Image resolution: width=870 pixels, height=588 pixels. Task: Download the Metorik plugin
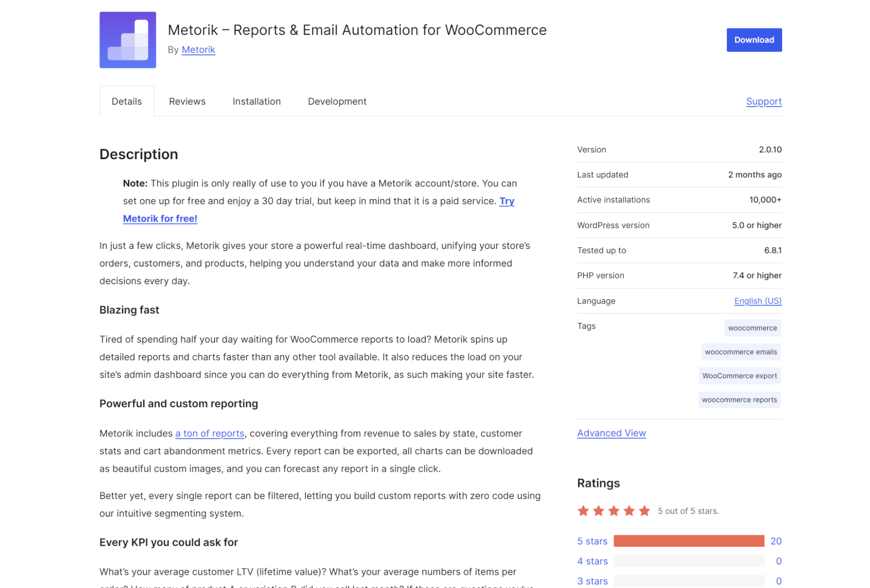pyautogui.click(x=754, y=40)
